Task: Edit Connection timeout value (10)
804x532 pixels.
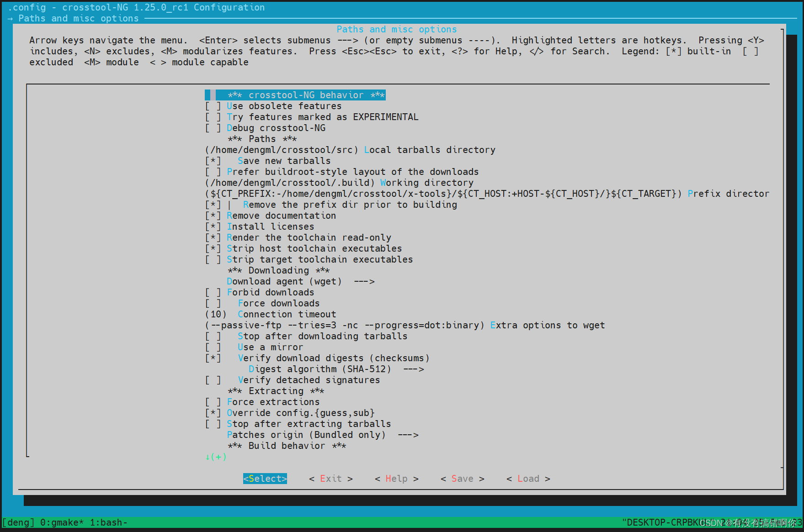Action: point(271,314)
